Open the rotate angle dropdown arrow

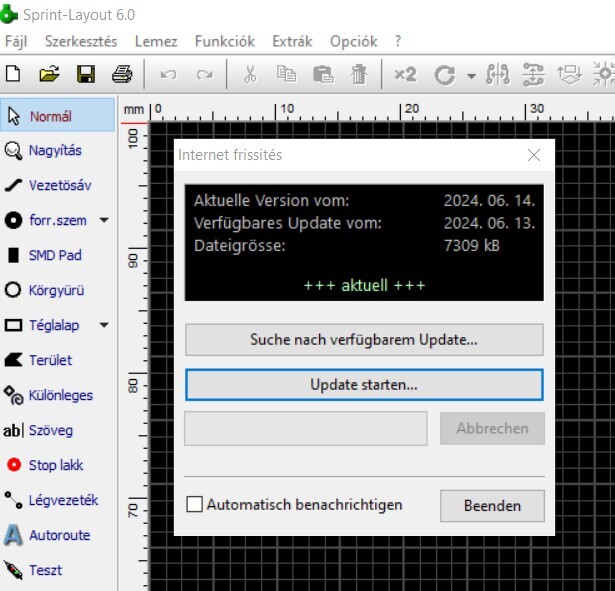[x=471, y=75]
